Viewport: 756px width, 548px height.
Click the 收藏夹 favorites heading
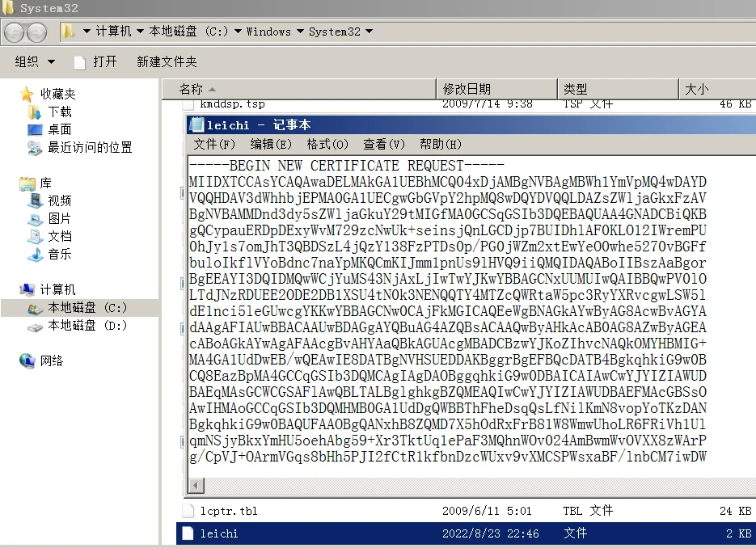pyautogui.click(x=58, y=94)
